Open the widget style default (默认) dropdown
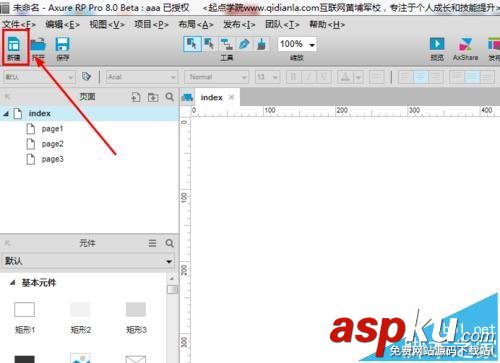The image size is (500, 363). click(x=39, y=77)
